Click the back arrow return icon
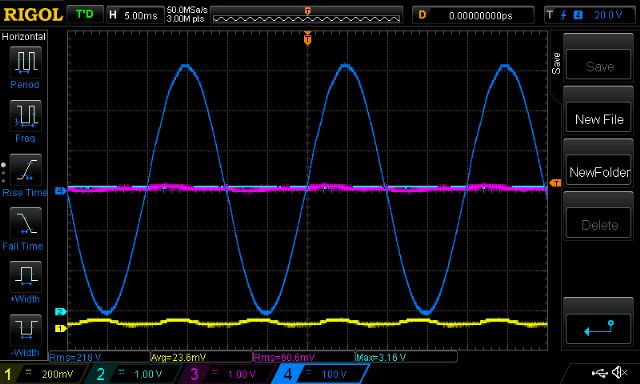 pyautogui.click(x=599, y=328)
